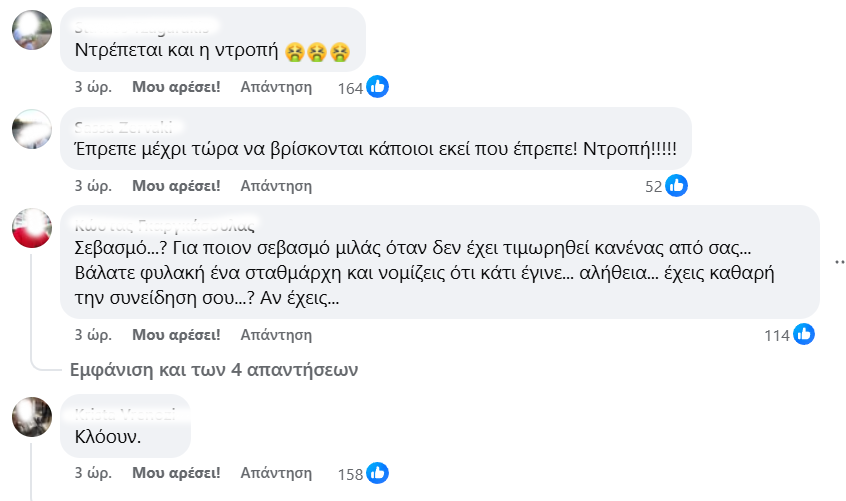Open Stavros Tzagarakis profile picture
The image size is (846, 501).
pos(32,29)
